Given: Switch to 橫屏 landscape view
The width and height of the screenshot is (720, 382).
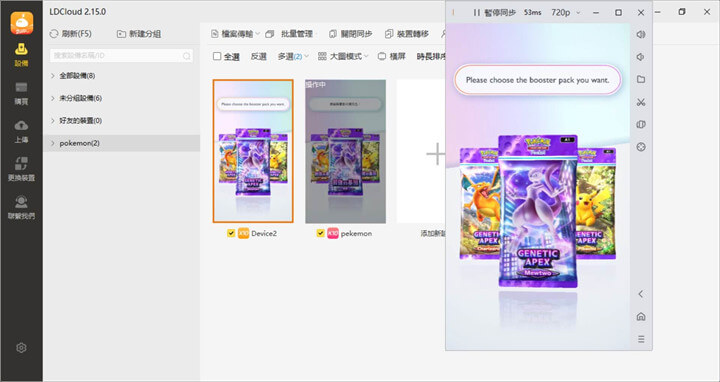Looking at the screenshot, I should tap(392, 56).
